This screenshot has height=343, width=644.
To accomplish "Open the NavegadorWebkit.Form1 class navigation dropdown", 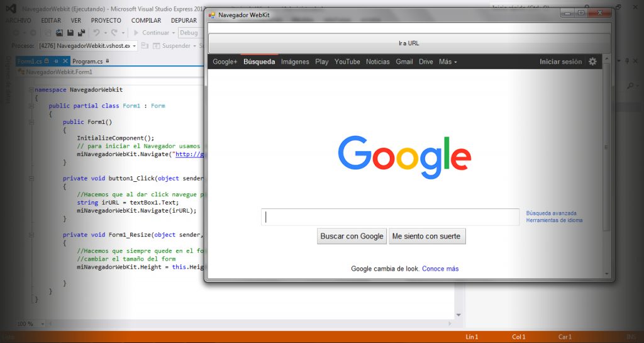I will (x=111, y=72).
